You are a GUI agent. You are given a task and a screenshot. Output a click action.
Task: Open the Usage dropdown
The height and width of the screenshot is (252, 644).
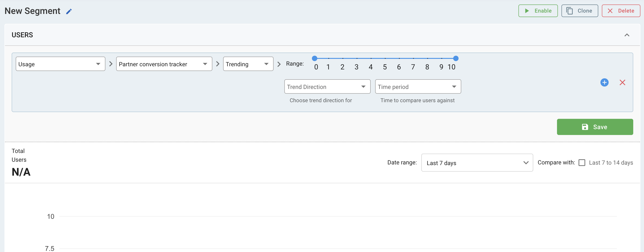60,64
